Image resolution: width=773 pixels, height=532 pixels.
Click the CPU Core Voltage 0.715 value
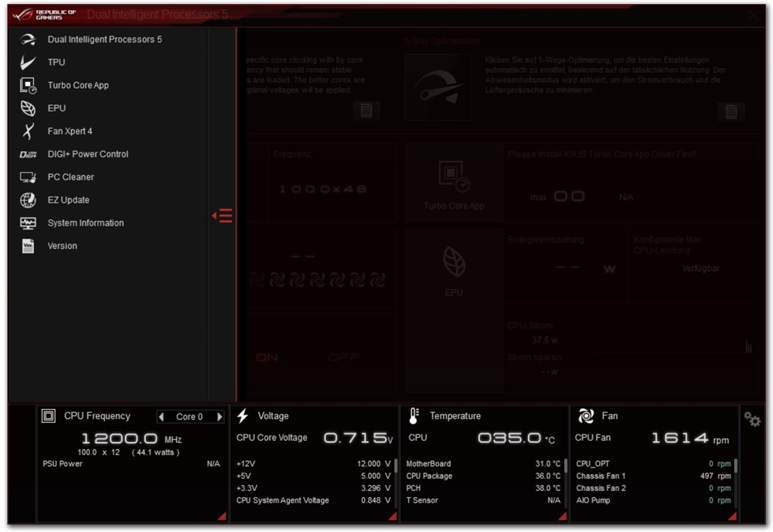click(x=358, y=438)
